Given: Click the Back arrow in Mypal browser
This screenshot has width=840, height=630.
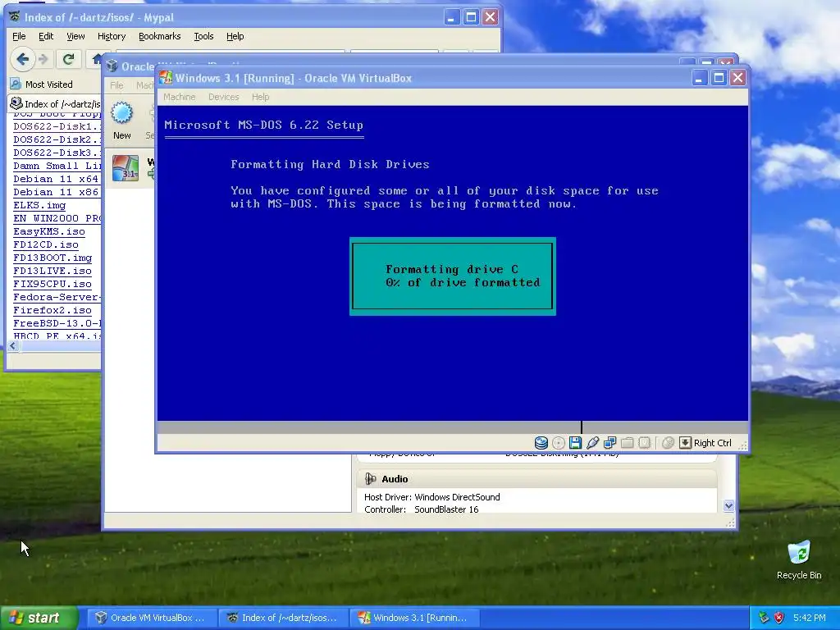Looking at the screenshot, I should pos(22,59).
